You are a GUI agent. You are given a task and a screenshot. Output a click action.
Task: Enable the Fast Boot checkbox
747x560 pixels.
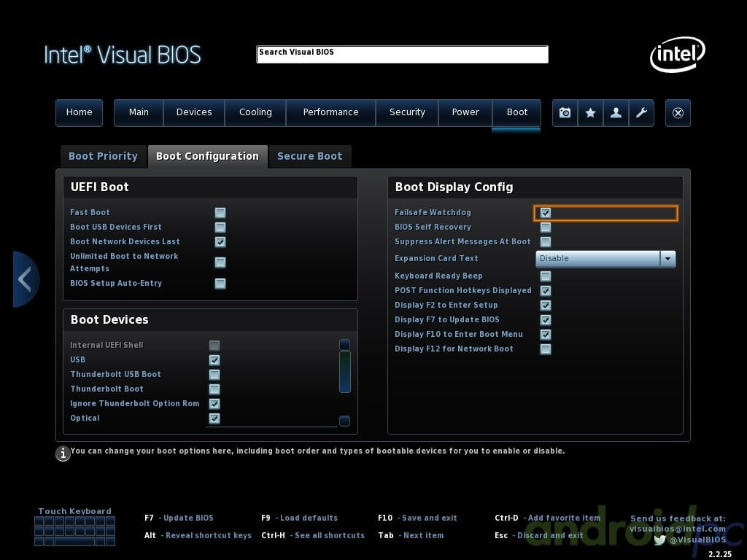tap(220, 213)
